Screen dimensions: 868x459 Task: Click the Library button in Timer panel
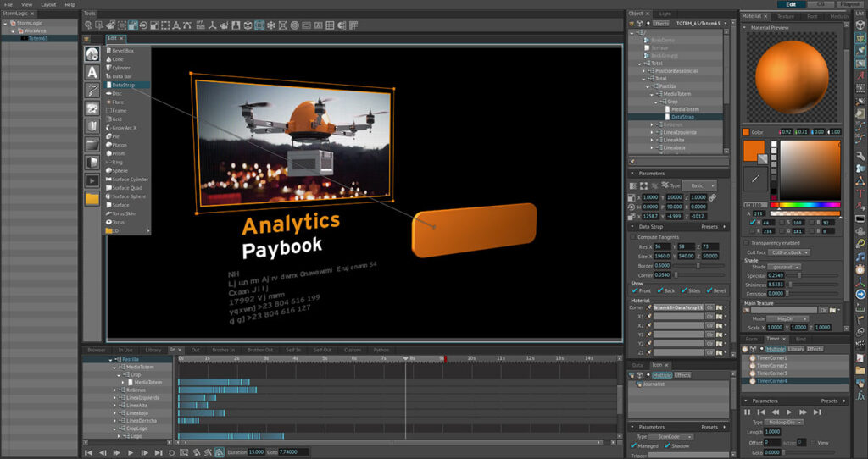point(796,349)
